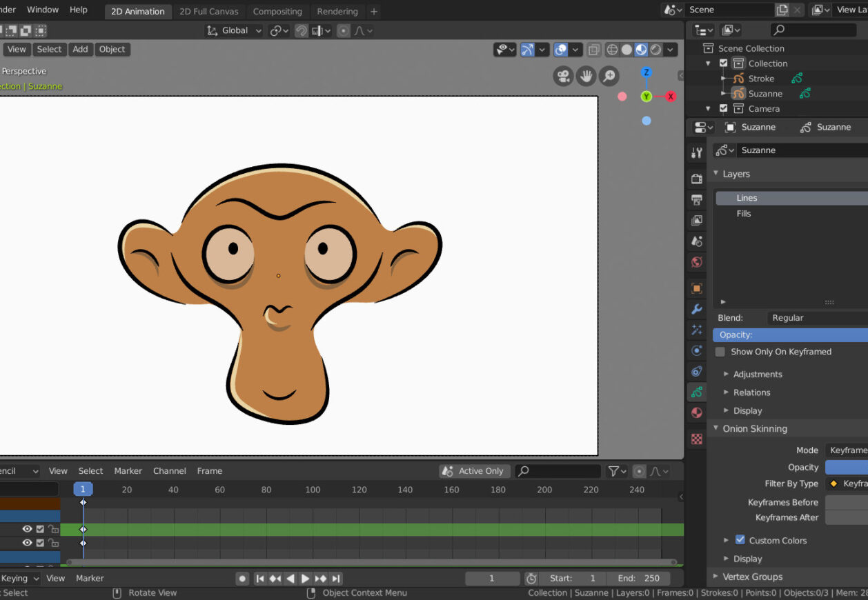Screen dimensions: 868x600
Task: Open the Tool properties tab icon
Action: (697, 153)
